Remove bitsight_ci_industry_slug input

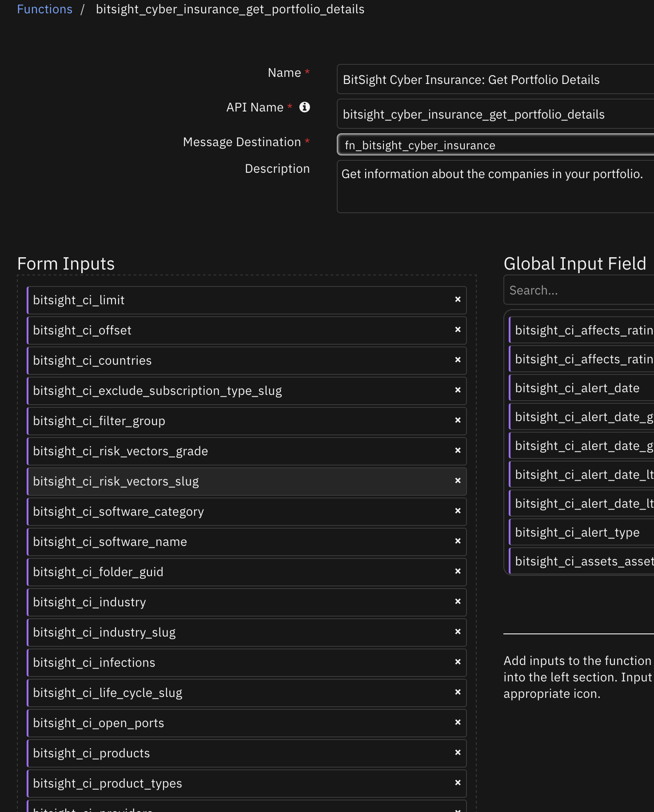click(x=458, y=632)
